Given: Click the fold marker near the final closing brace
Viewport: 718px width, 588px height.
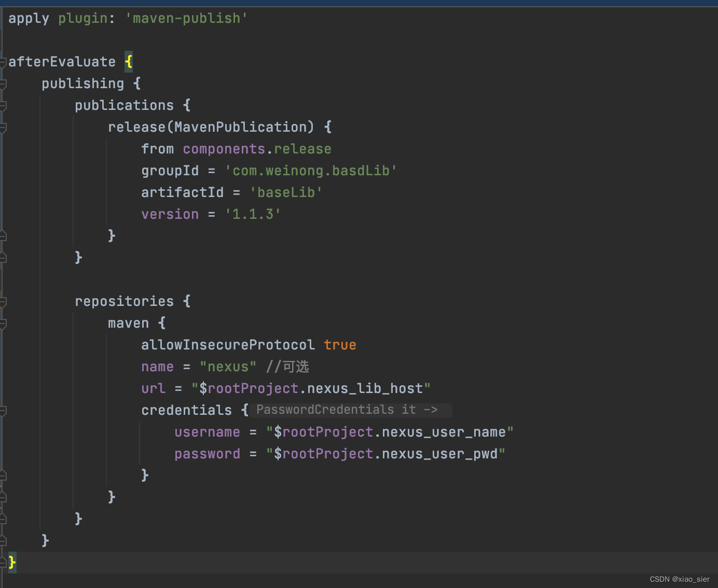Looking at the screenshot, I should click(3, 562).
